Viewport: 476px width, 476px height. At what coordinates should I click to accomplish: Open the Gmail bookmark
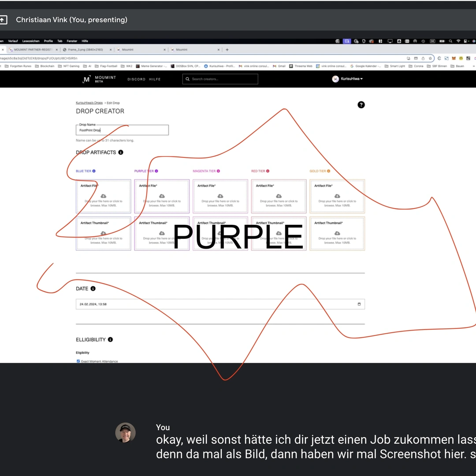pos(279,66)
